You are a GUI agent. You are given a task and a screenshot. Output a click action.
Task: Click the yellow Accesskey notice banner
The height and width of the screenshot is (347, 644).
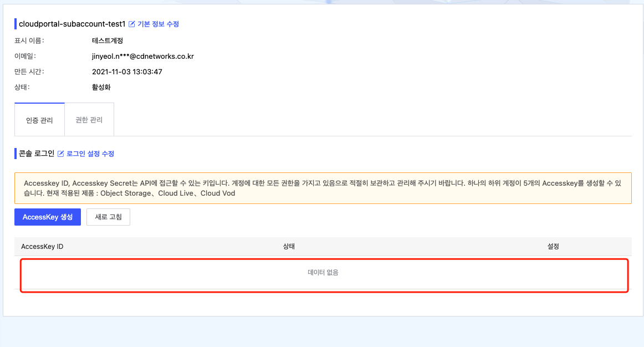(x=323, y=188)
